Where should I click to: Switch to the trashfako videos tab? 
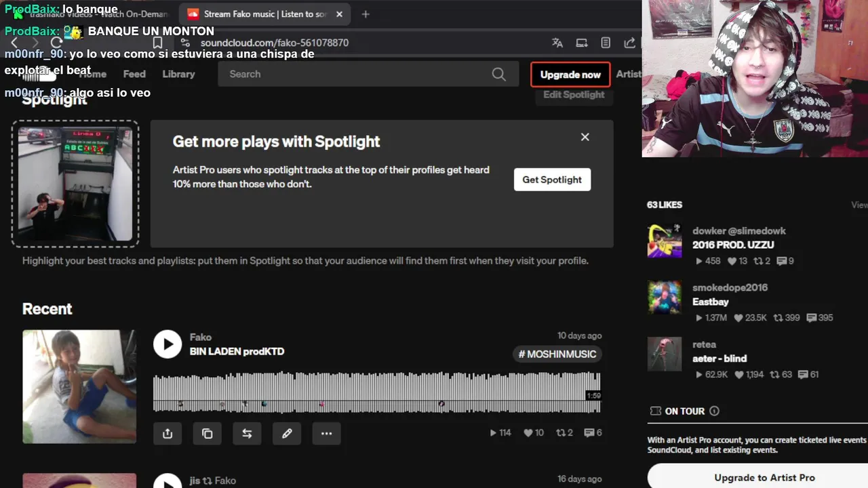coord(92,14)
